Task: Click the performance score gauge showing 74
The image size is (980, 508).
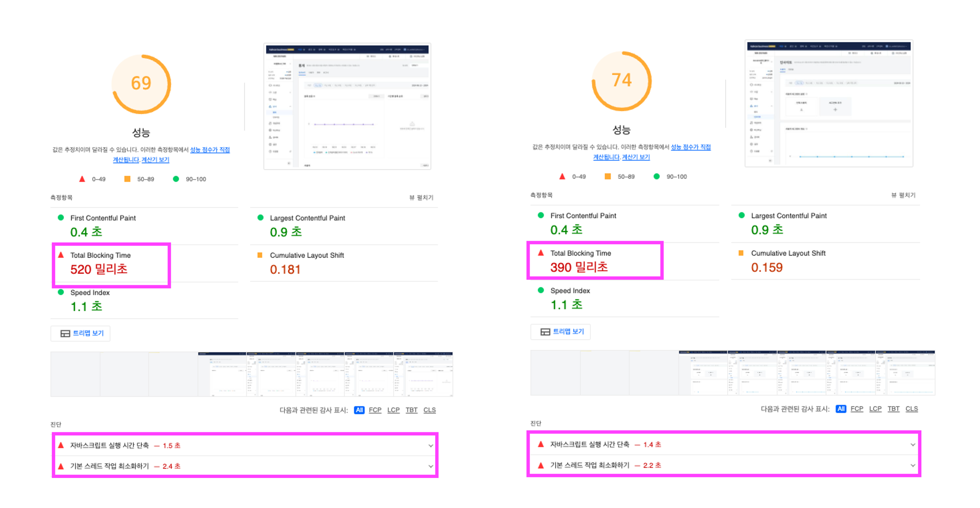Action: tap(622, 81)
